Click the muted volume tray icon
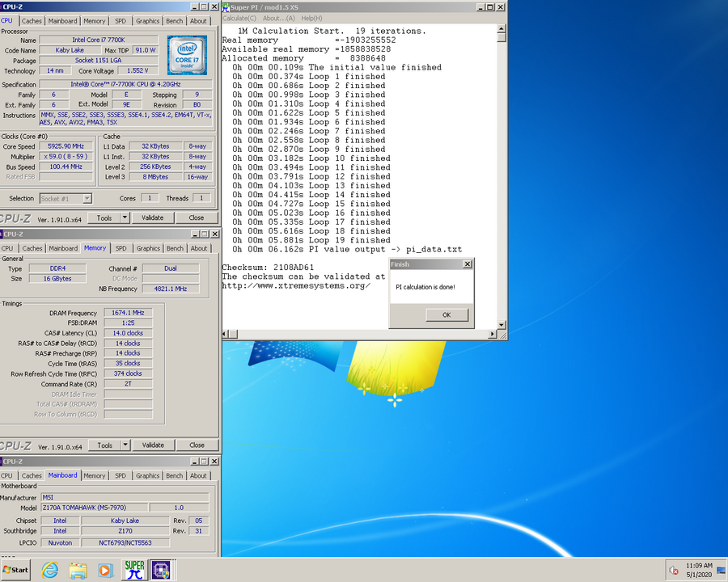 tap(674, 571)
